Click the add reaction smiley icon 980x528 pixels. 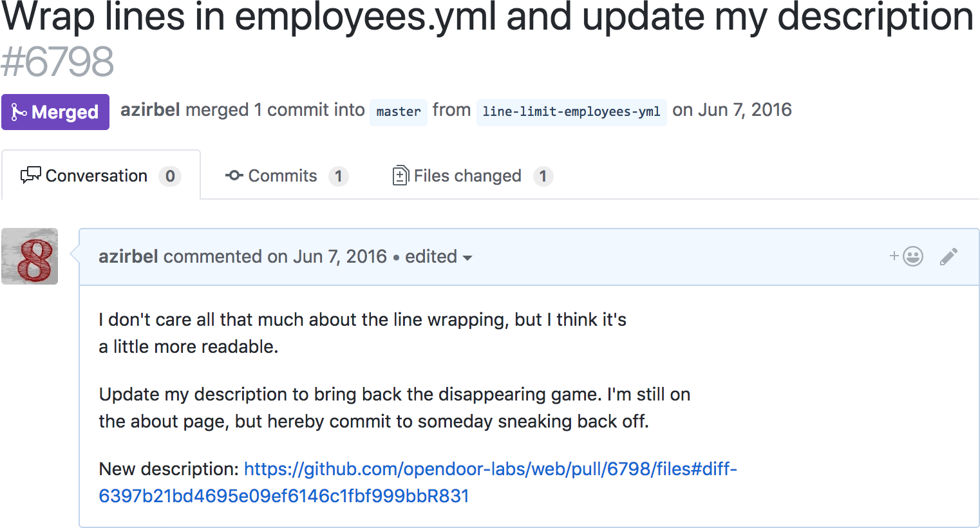pos(912,256)
